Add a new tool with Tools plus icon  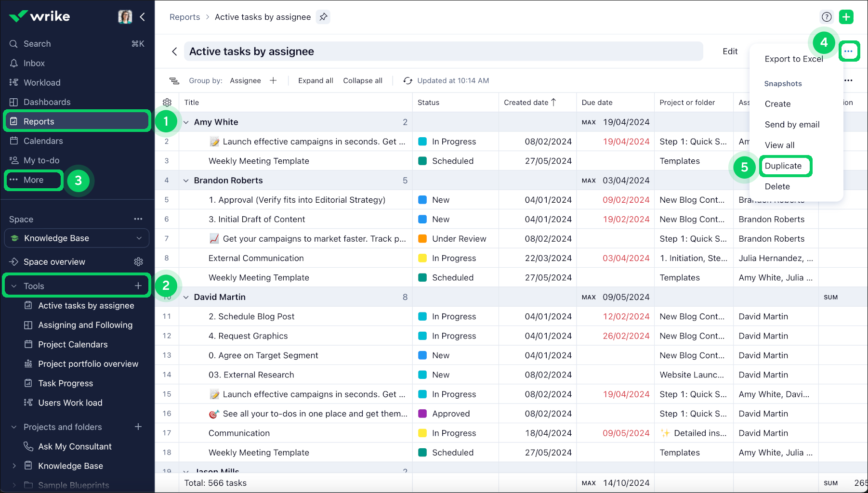[x=138, y=286]
